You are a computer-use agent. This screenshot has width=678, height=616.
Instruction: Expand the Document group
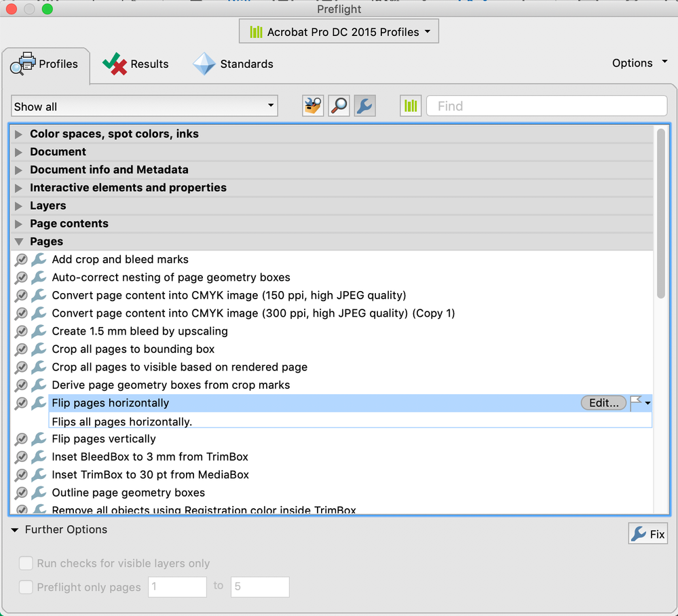click(x=18, y=152)
